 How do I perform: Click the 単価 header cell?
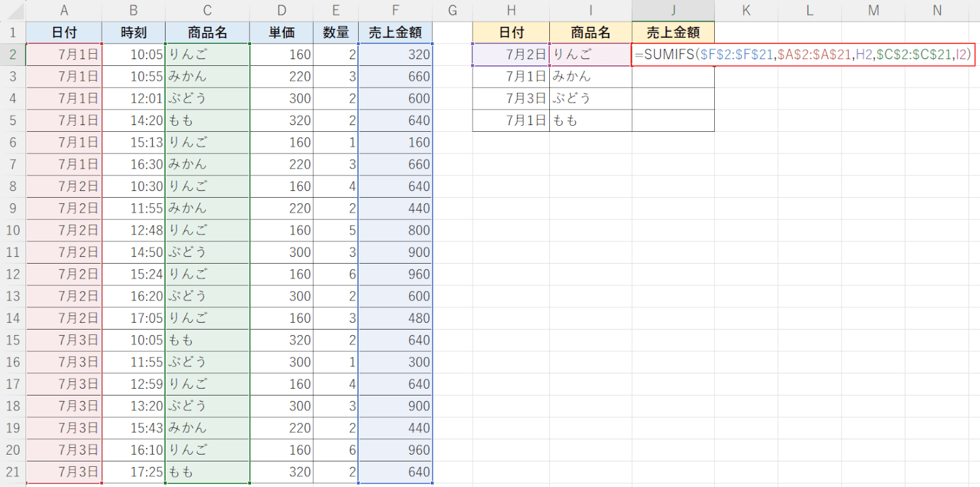pyautogui.click(x=282, y=32)
